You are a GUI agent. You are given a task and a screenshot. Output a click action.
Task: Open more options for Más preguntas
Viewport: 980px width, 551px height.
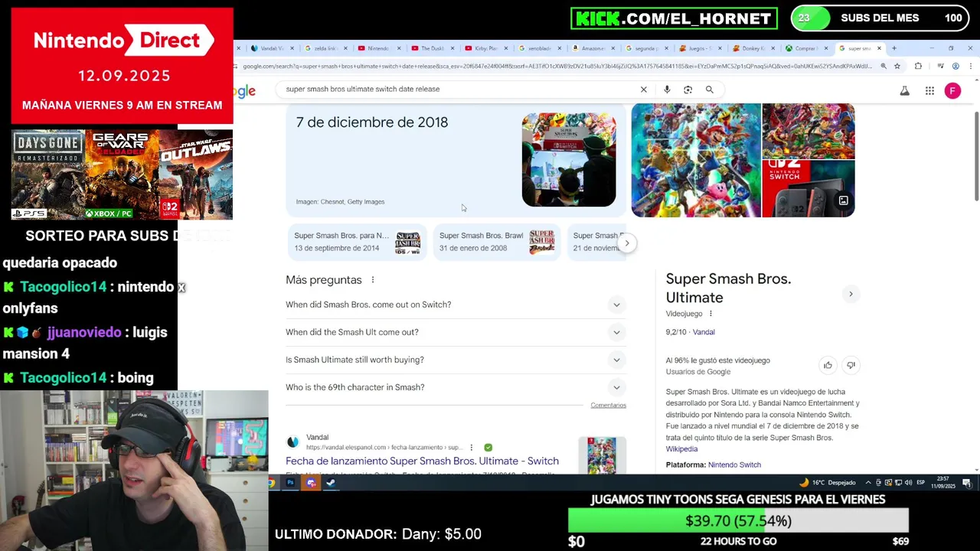(x=373, y=280)
